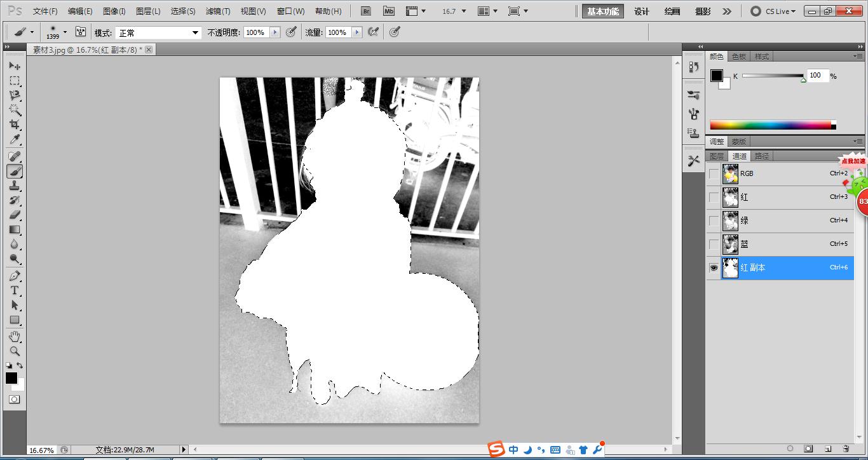This screenshot has height=460, width=868.
Task: Open the 滤镜 menu
Action: [217, 11]
